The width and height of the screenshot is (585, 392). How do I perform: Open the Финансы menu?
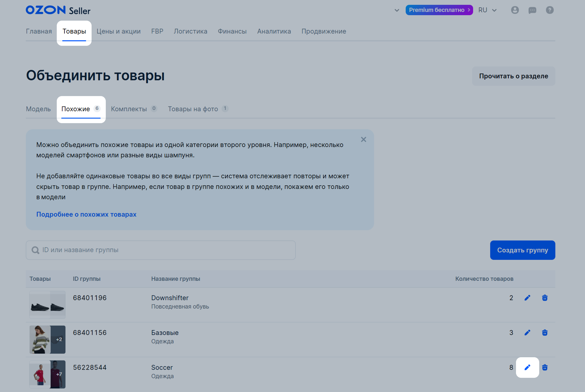tap(232, 31)
